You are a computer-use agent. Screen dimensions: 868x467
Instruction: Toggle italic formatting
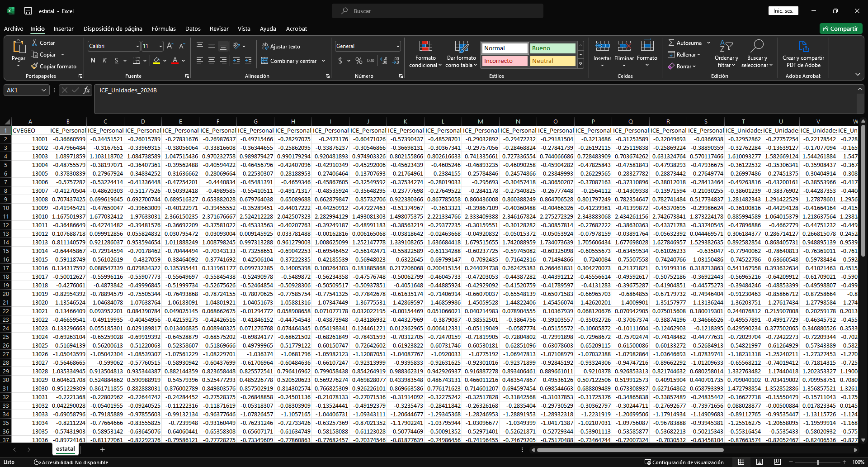(104, 61)
